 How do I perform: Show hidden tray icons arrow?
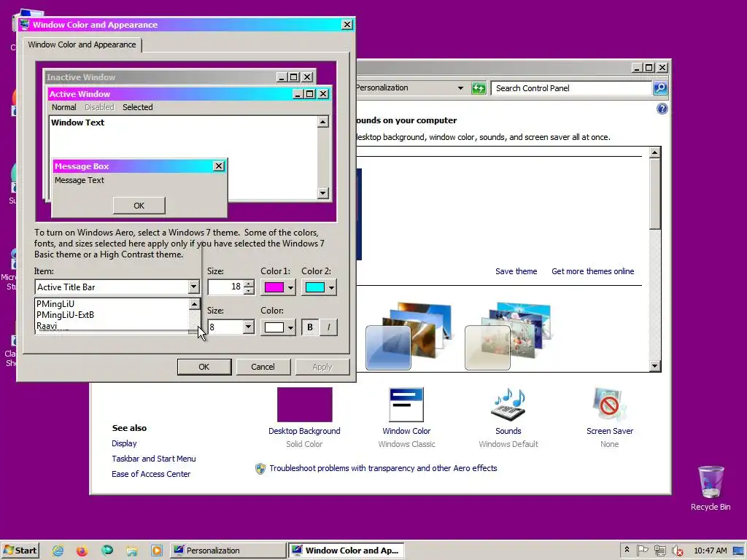(x=627, y=550)
